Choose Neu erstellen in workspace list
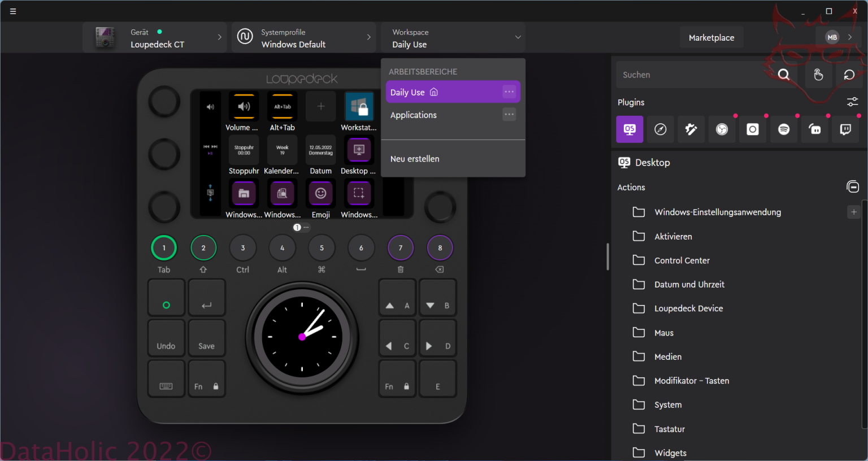The image size is (868, 461). [415, 159]
